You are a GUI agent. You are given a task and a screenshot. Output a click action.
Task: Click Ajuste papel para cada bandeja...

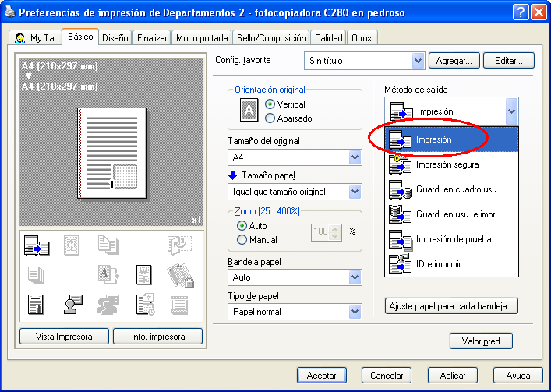(x=451, y=306)
